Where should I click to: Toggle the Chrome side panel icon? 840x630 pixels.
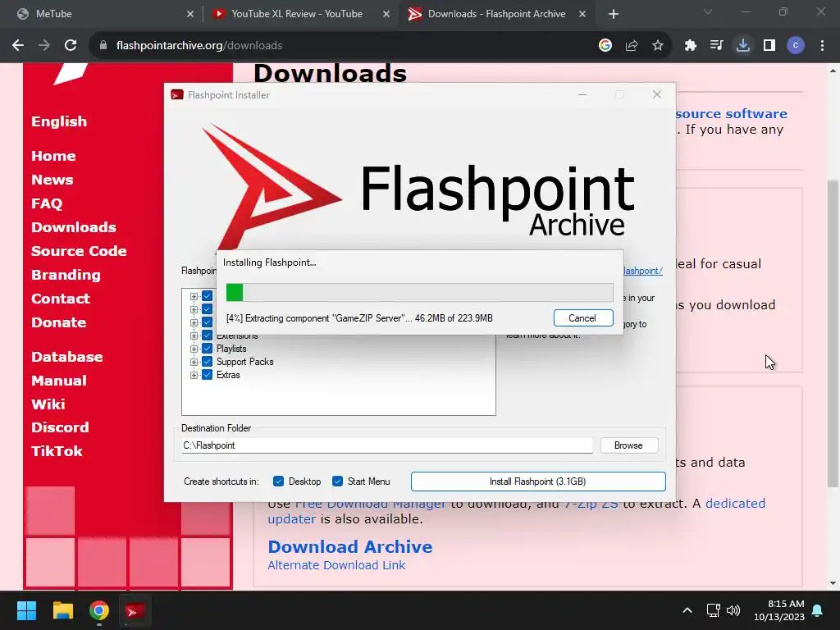769,46
